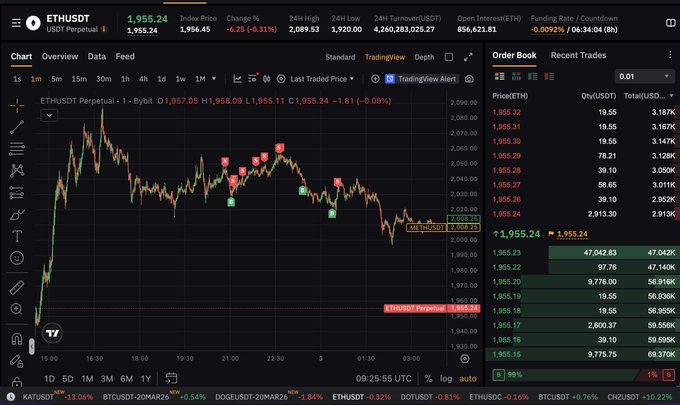Open the indicators panel in chart toolbar
Image resolution: width=680 pixels, height=405 pixels.
pyautogui.click(x=237, y=79)
